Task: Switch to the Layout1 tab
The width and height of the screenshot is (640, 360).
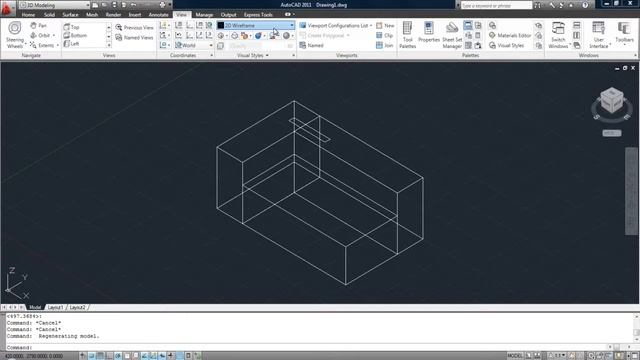Action: (x=56, y=307)
